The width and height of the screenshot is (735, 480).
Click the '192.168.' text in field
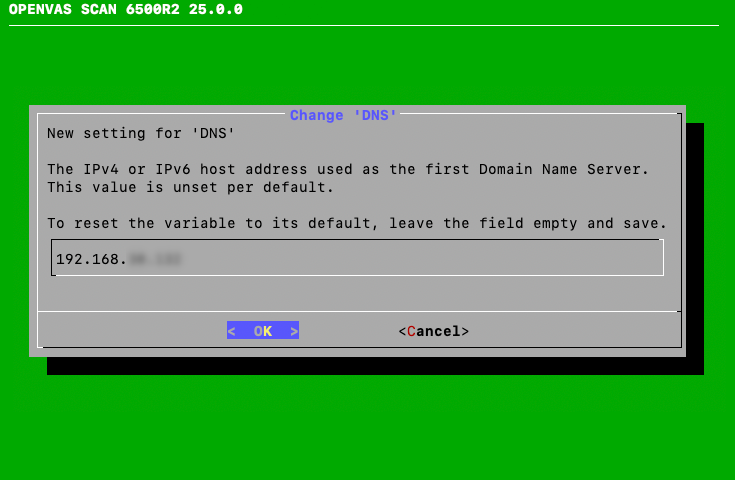coord(92,259)
